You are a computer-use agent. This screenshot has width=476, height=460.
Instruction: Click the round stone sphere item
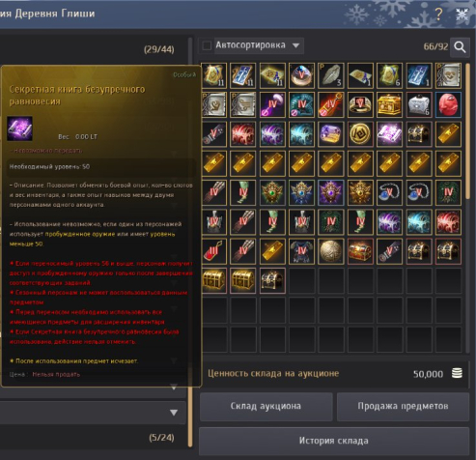pos(330,251)
